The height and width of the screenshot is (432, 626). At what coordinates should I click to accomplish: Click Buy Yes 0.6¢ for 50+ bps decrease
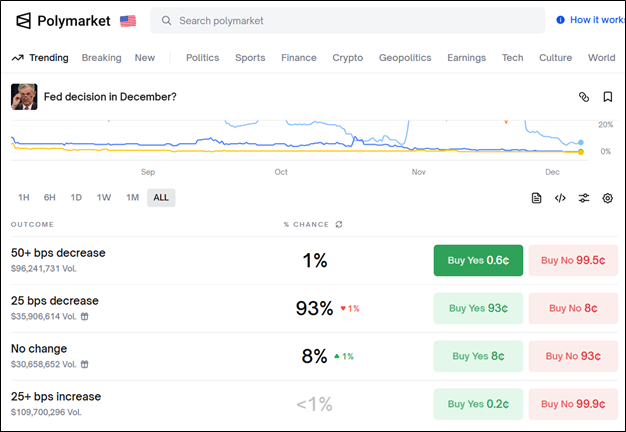click(478, 260)
